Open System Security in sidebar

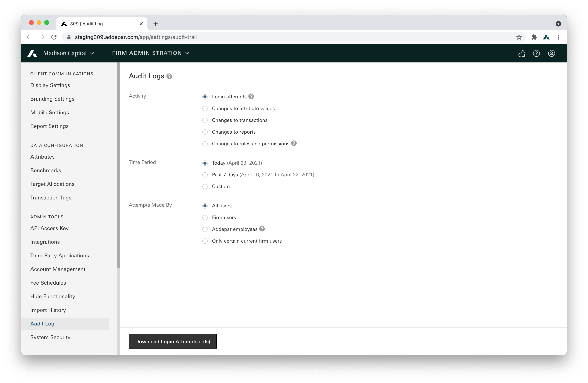click(50, 337)
